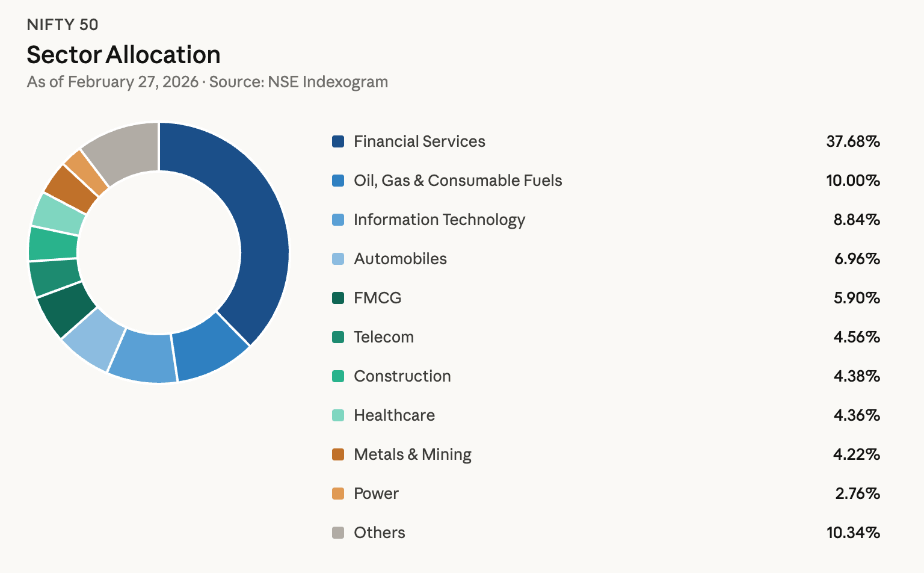Click the Automobiles legend color swatch

pyautogui.click(x=338, y=259)
